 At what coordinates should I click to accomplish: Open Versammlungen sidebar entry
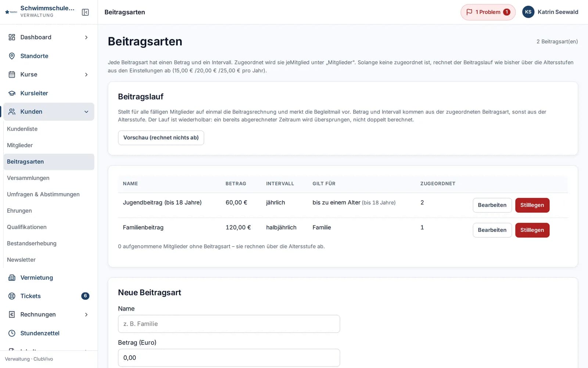coord(49,178)
